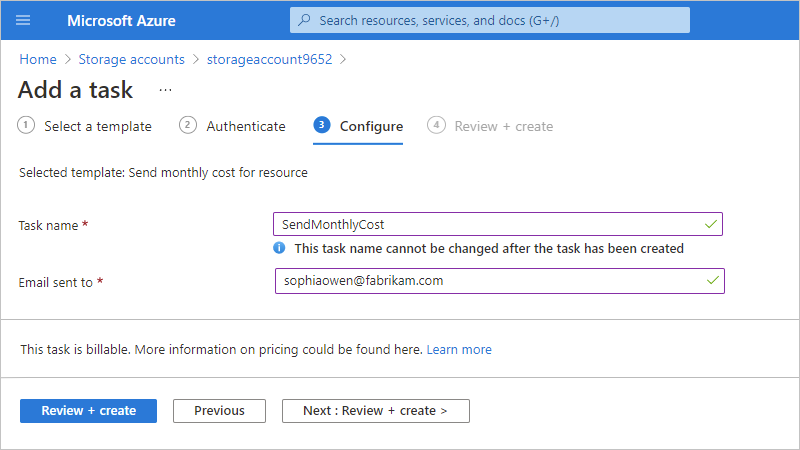Select the Configure tab
The image size is (800, 450).
(x=358, y=126)
